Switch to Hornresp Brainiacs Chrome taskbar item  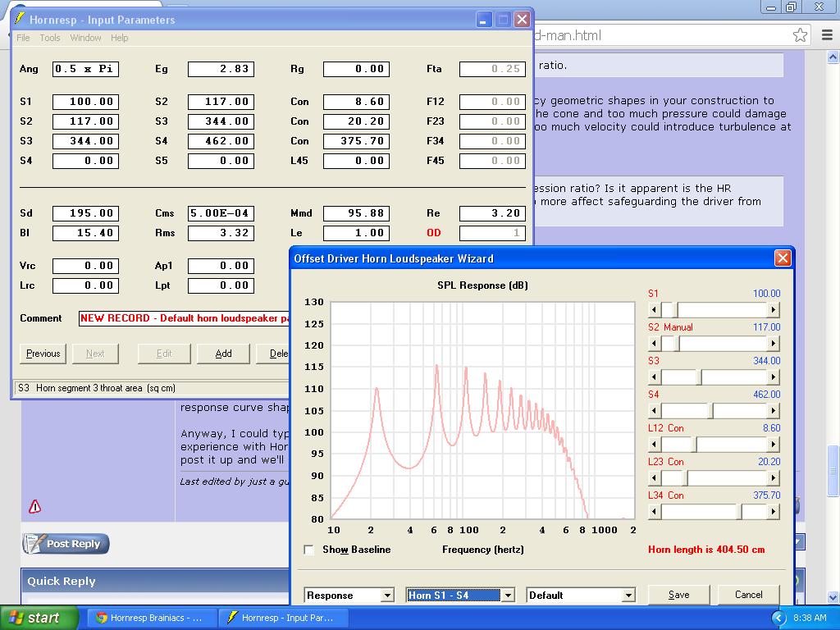click(x=151, y=618)
